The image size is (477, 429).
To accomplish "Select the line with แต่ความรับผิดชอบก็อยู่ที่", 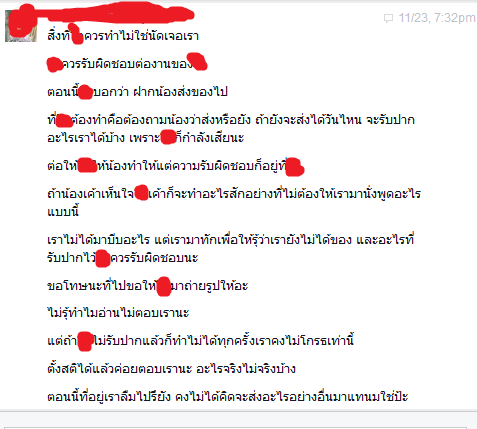I will pos(176,166).
